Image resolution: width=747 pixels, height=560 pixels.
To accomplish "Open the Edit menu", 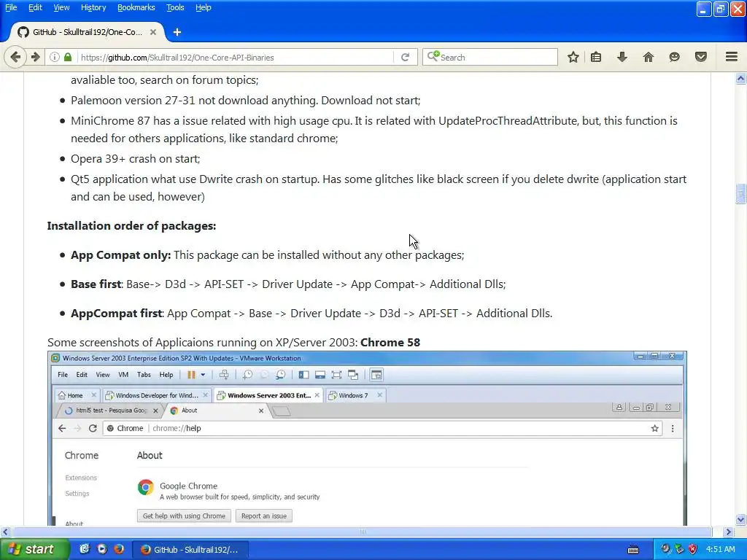I will pos(35,7).
